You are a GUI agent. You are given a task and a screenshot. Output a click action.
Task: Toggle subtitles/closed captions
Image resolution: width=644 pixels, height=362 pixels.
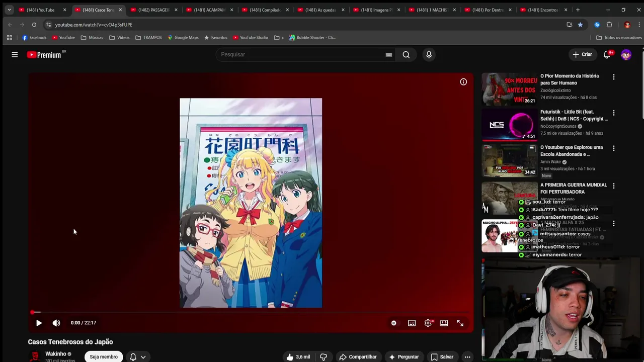coord(412,323)
